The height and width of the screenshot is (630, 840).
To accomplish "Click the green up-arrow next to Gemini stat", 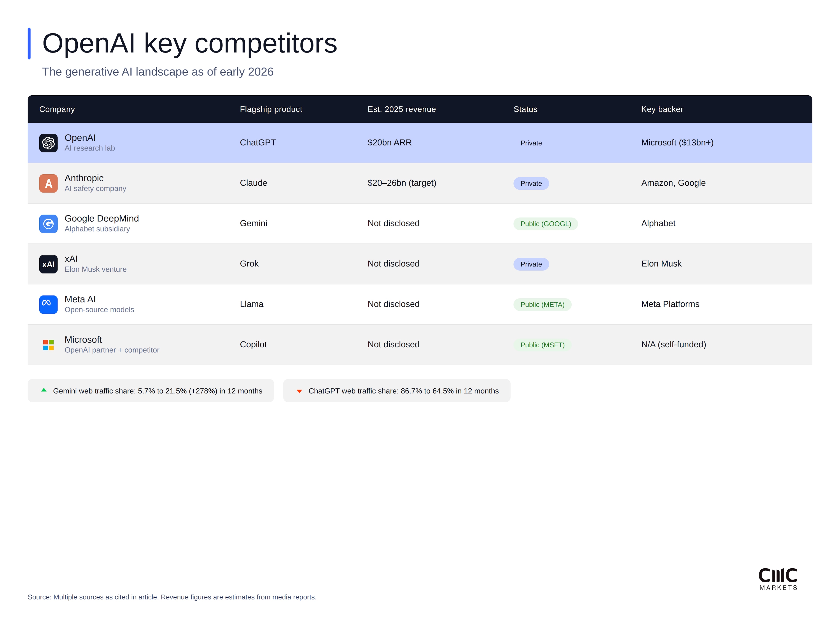I will 44,390.
